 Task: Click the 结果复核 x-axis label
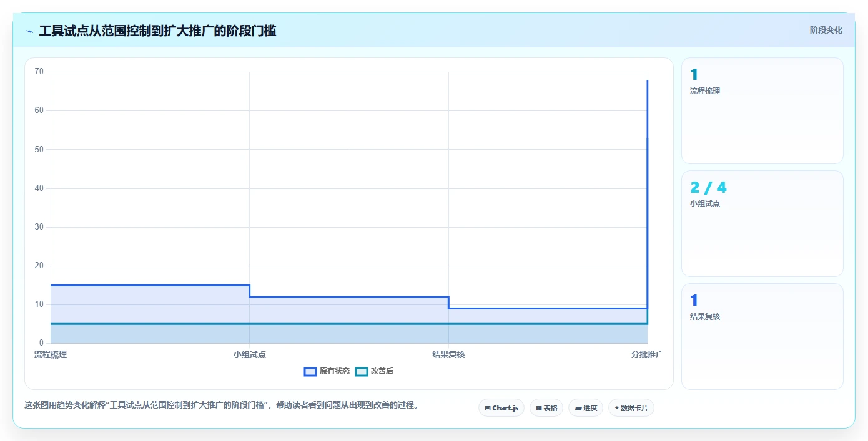[448, 354]
